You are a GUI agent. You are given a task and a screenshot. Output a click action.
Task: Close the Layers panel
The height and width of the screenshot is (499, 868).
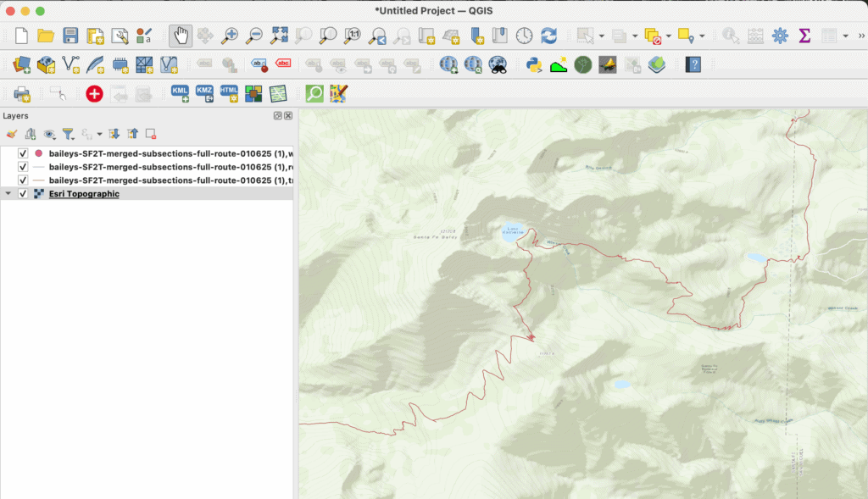point(288,115)
